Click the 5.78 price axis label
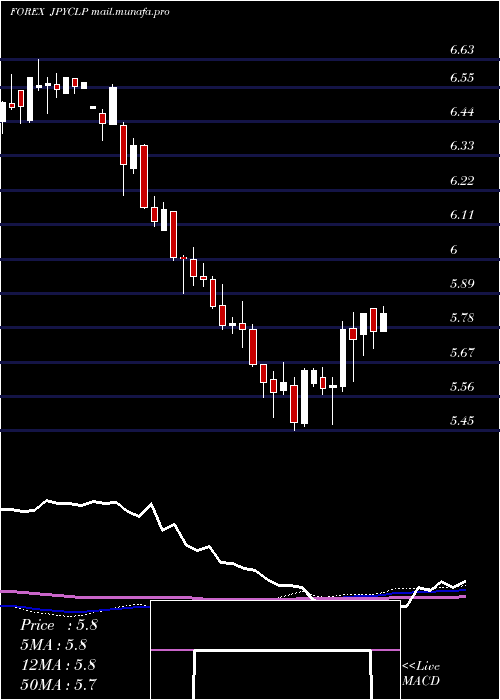This screenshot has height=700, width=500. (x=461, y=318)
